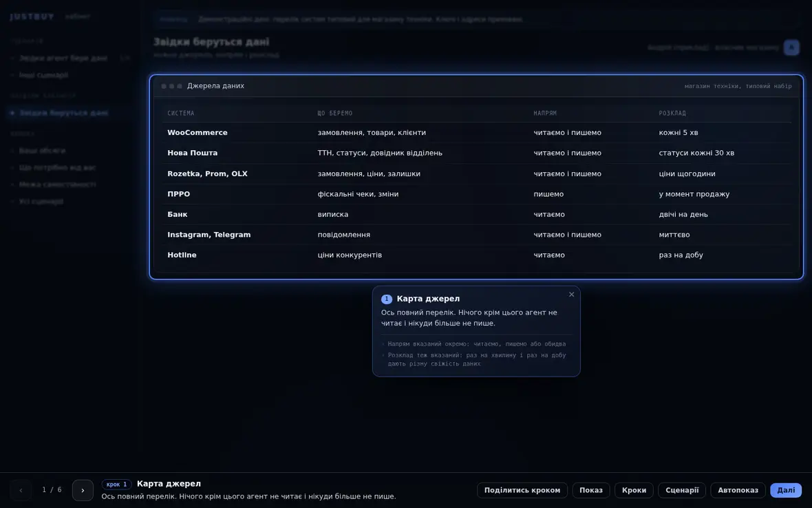This screenshot has width=812, height=508.
Task: Click the виписка cell
Action: 332,214
